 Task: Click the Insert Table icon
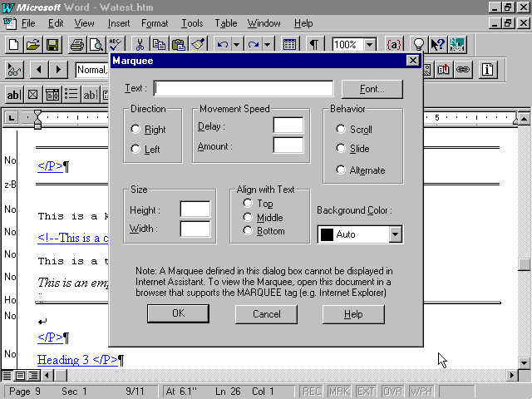[290, 44]
